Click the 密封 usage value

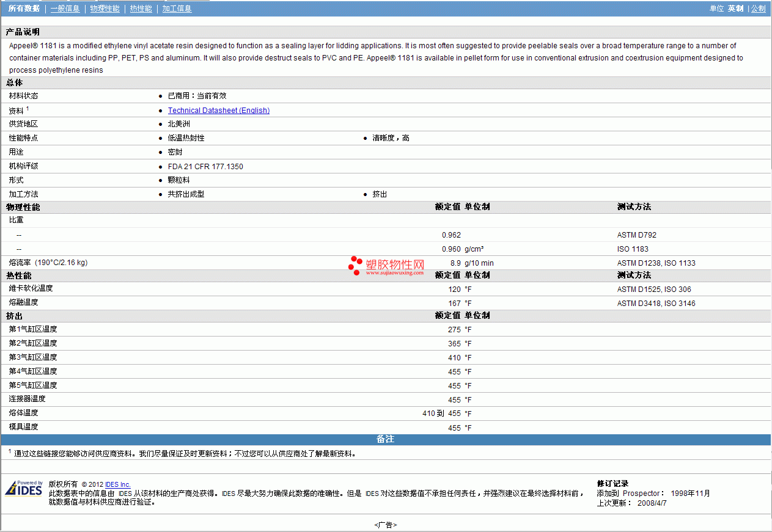(x=175, y=152)
